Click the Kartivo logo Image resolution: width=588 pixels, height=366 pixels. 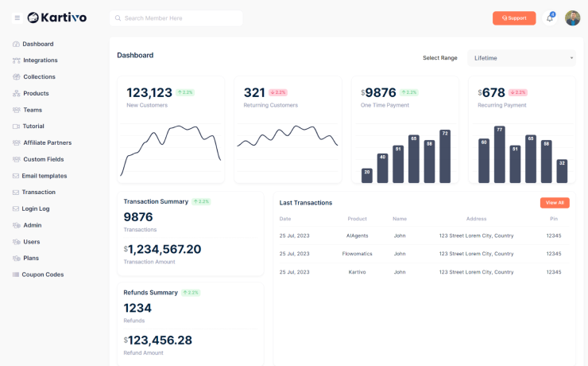click(56, 18)
